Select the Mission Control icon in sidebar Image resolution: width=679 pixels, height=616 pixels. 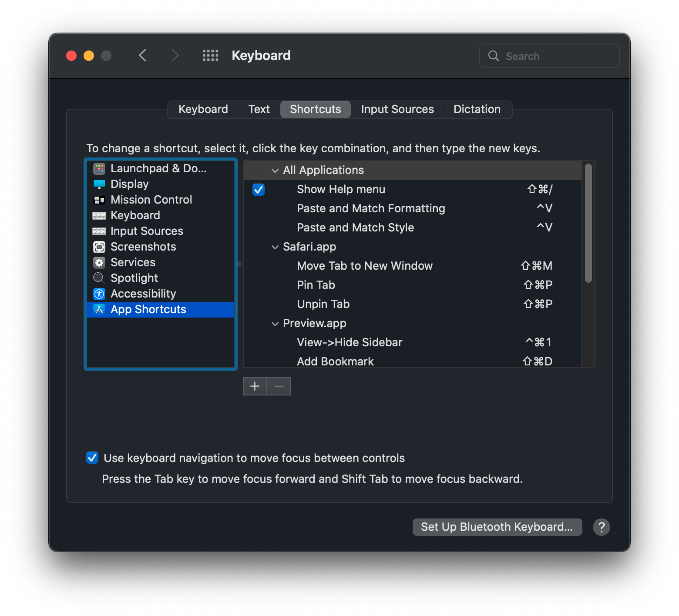click(99, 200)
